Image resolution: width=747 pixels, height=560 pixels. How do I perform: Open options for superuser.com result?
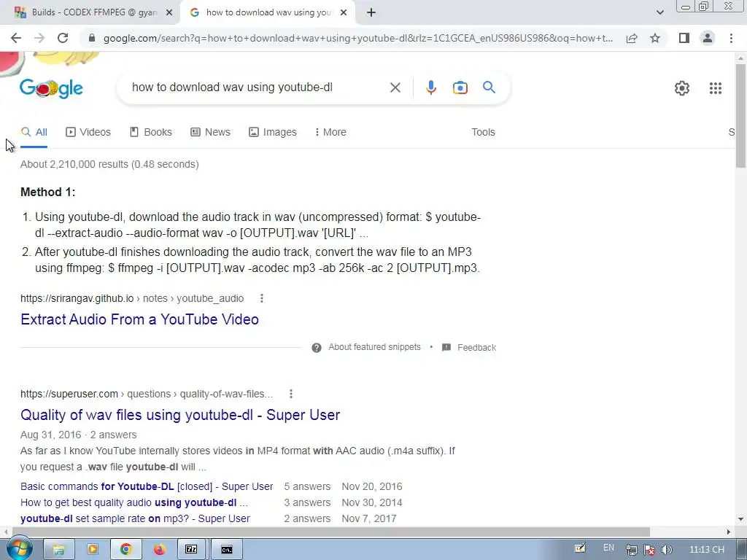pos(290,394)
